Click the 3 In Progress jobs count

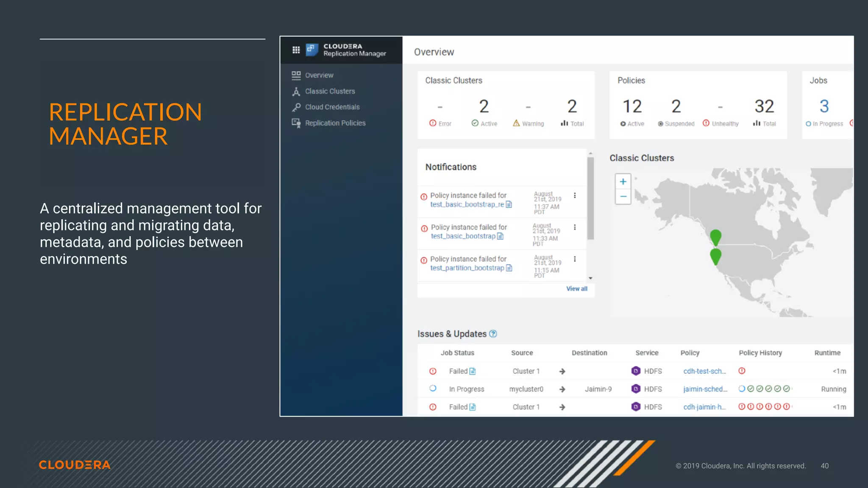[824, 106]
